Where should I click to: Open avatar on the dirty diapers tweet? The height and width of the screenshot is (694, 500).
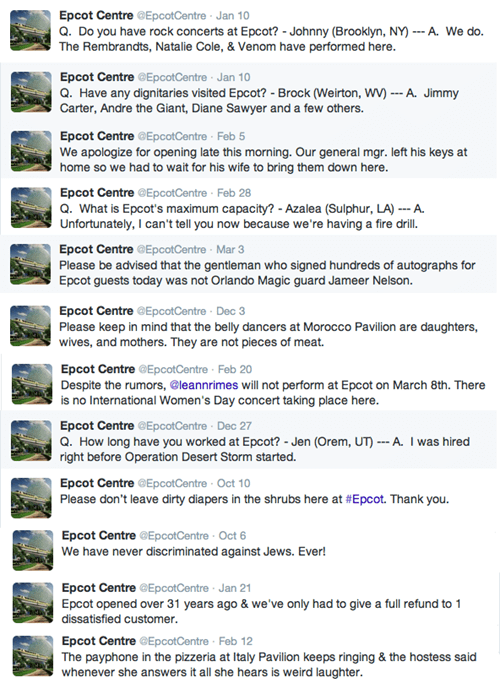[x=31, y=498]
